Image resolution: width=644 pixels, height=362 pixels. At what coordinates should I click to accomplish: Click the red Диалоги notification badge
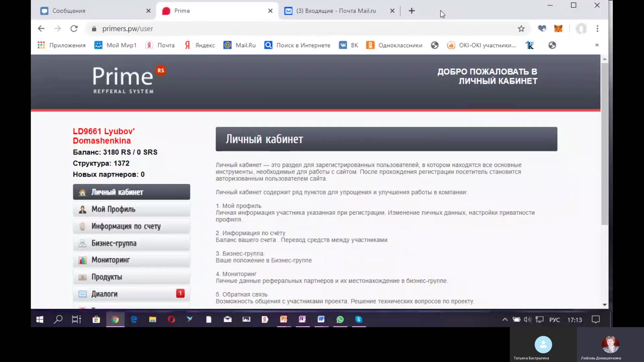coord(180,293)
